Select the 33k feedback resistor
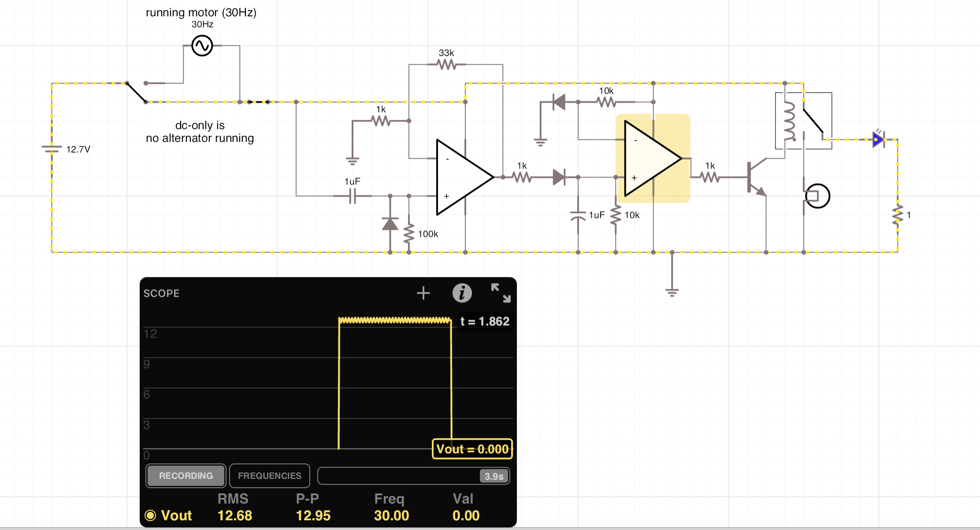This screenshot has width=980, height=530. pos(446,64)
